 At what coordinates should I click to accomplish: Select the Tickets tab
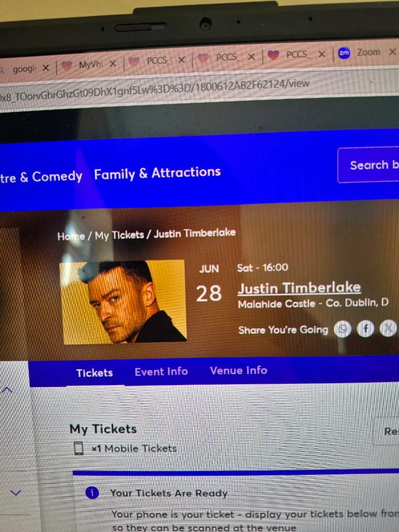[94, 373]
